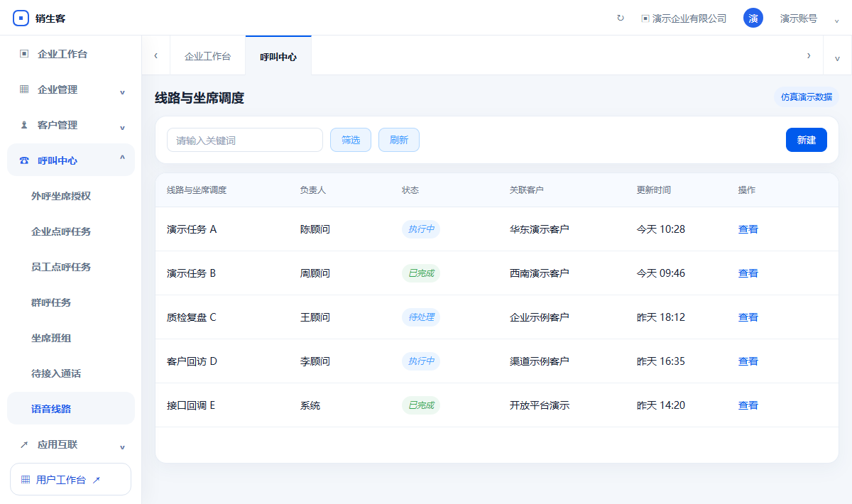Click the 华东演示客户 cell
The image size is (852, 504).
click(x=540, y=229)
